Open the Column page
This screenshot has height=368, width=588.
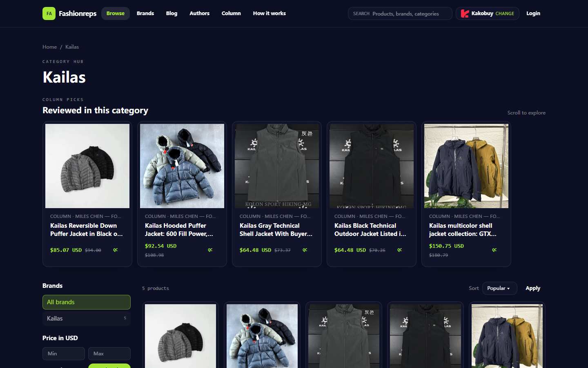(x=231, y=13)
